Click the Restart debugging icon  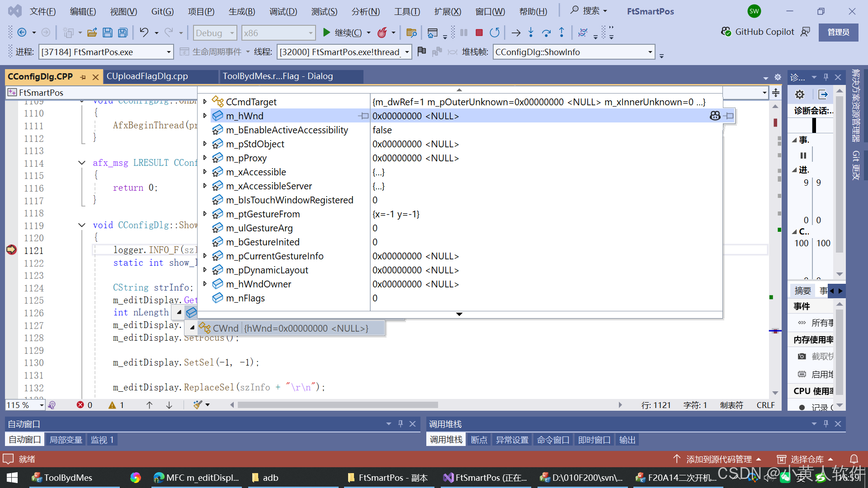(x=495, y=33)
